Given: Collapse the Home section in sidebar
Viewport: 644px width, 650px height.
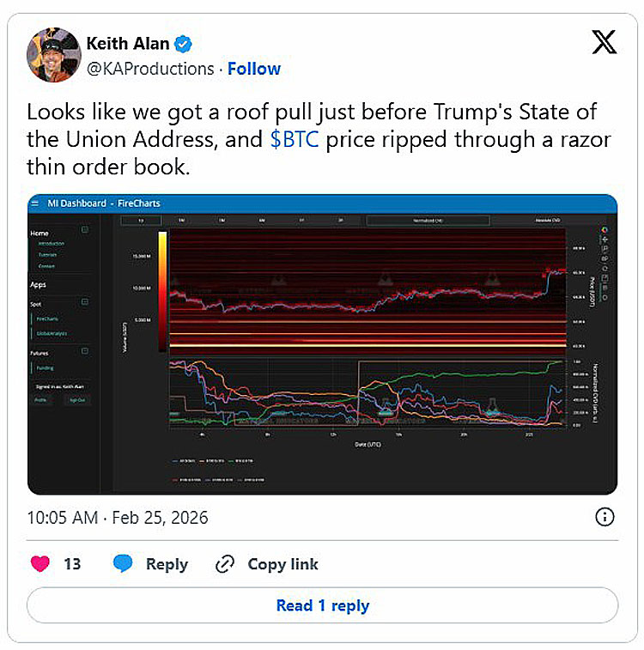Looking at the screenshot, I should pyautogui.click(x=85, y=230).
